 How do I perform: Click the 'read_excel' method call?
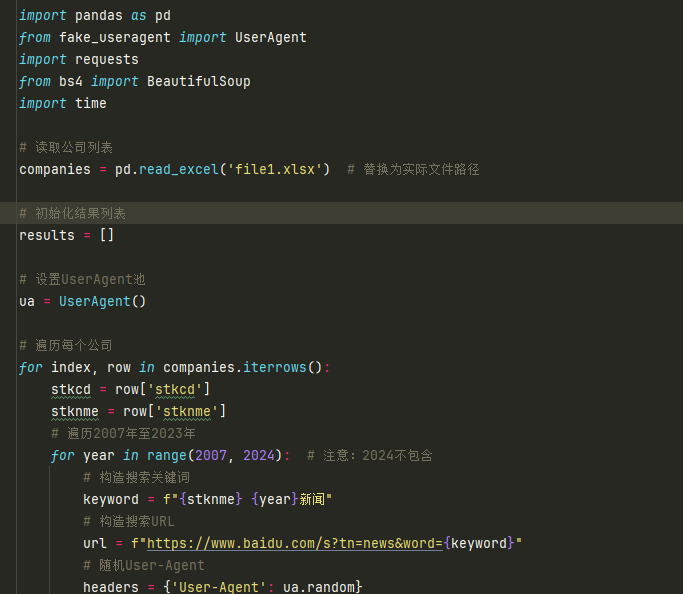(179, 169)
